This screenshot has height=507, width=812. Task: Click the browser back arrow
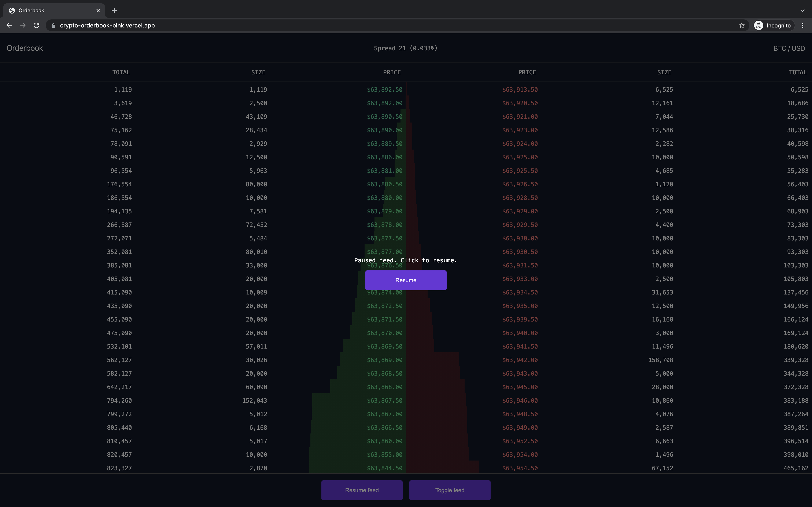tap(9, 26)
